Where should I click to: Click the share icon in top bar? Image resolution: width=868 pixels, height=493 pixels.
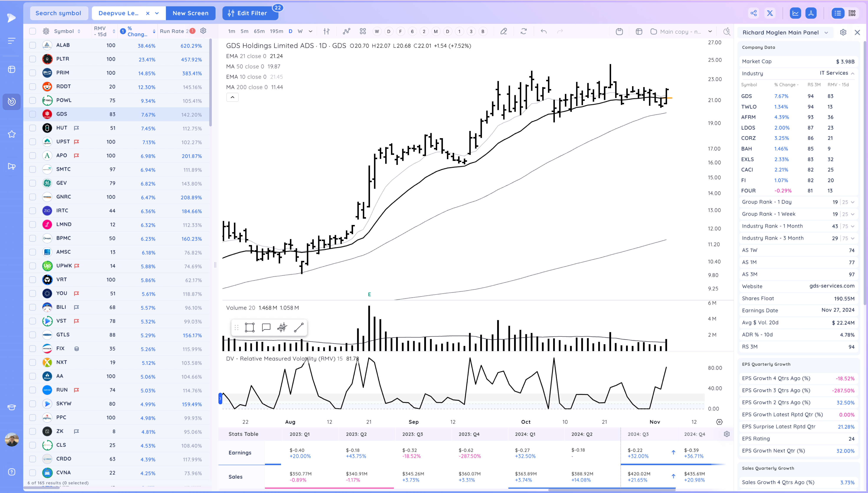(753, 13)
